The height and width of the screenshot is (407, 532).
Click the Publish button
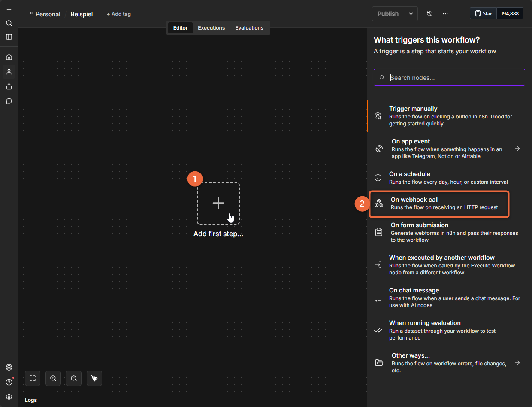[x=388, y=14]
